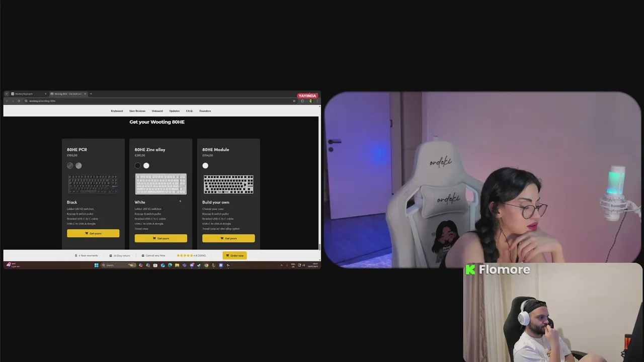Select the grey color for 80HE PCR
644x362 pixels.
78,165
